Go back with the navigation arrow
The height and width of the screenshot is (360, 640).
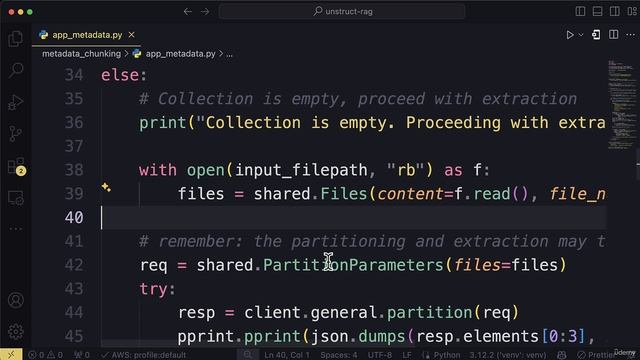point(188,12)
